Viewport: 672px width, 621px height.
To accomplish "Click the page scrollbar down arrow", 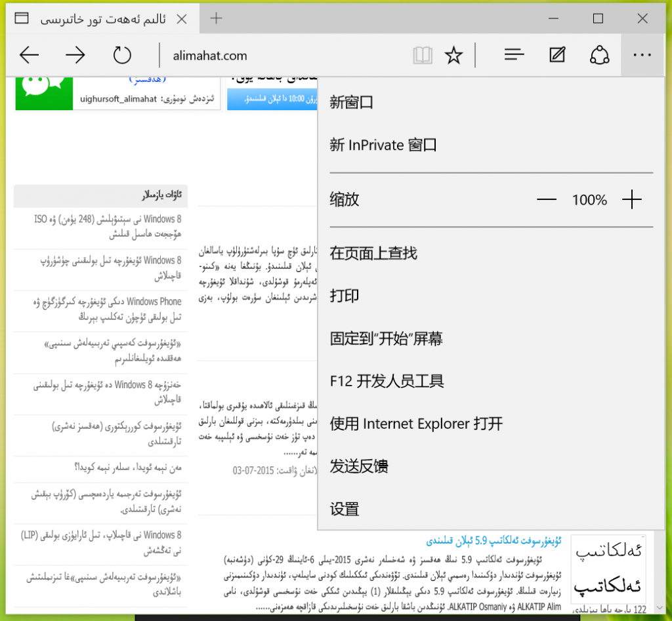I will point(659,608).
